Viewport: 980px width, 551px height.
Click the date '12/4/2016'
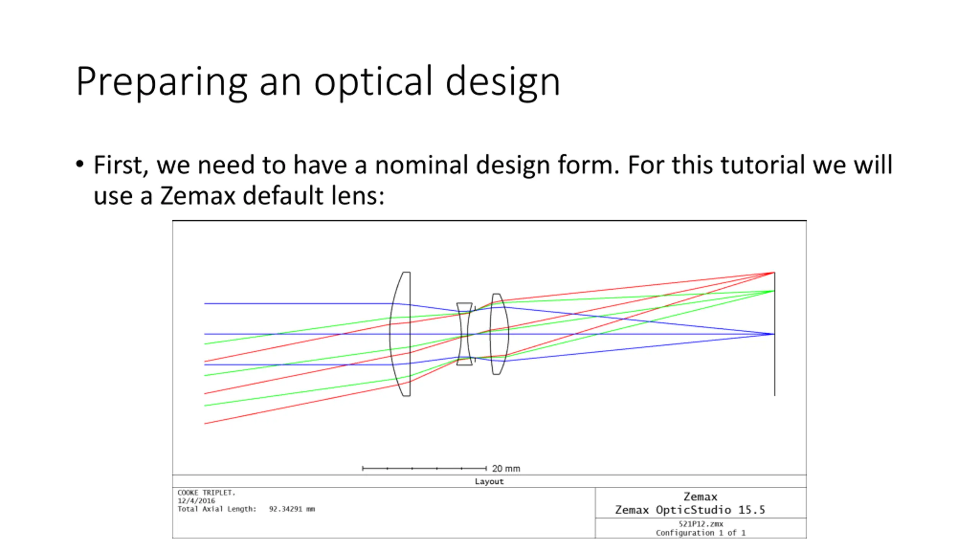point(196,500)
